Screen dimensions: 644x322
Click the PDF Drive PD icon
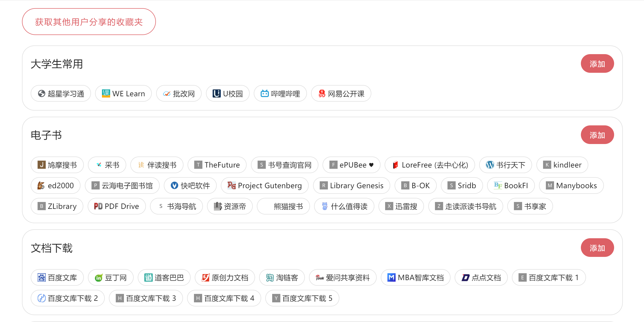pos(98,206)
